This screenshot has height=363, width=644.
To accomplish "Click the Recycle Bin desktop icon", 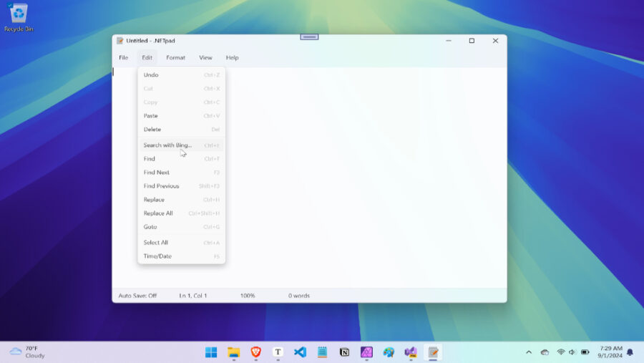I will pyautogui.click(x=19, y=18).
